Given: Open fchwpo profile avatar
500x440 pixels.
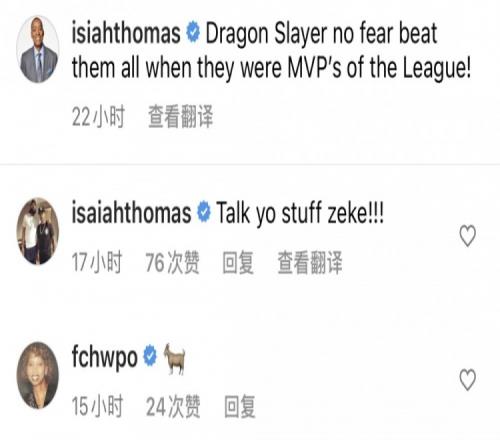Looking at the screenshot, I should pos(38,375).
